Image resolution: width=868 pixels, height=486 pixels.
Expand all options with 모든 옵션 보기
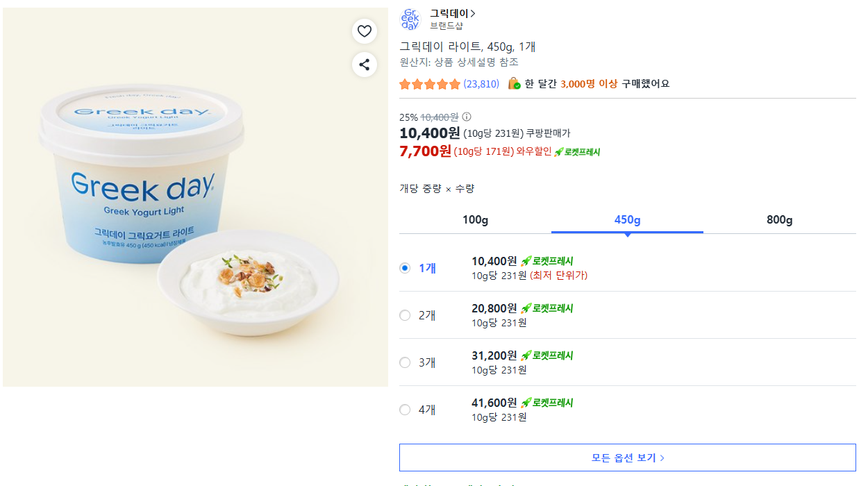pyautogui.click(x=627, y=458)
